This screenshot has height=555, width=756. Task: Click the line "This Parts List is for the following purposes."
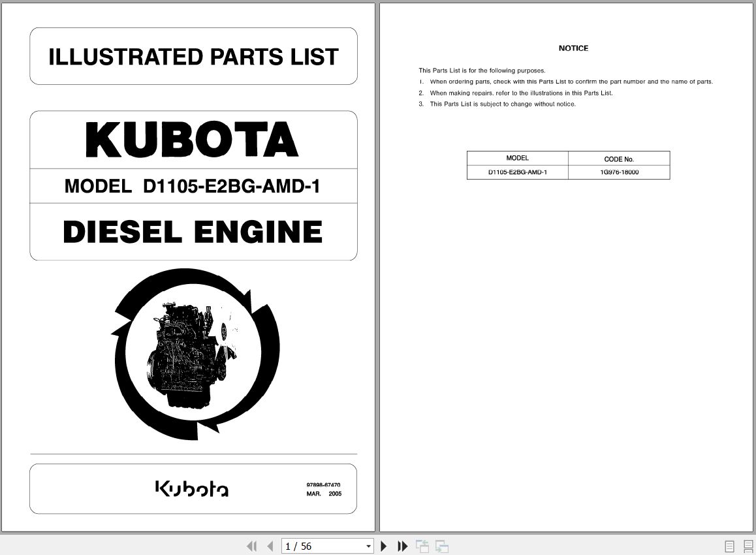click(x=482, y=71)
